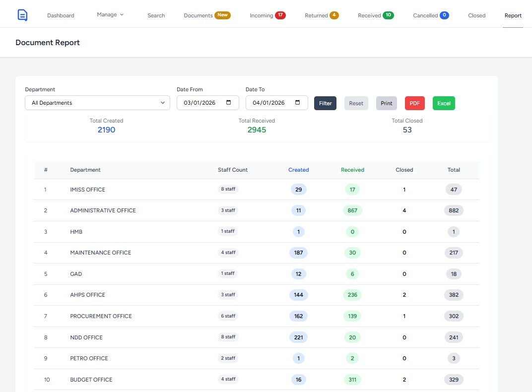Click the Total column header
The image size is (532, 392).
pyautogui.click(x=454, y=170)
